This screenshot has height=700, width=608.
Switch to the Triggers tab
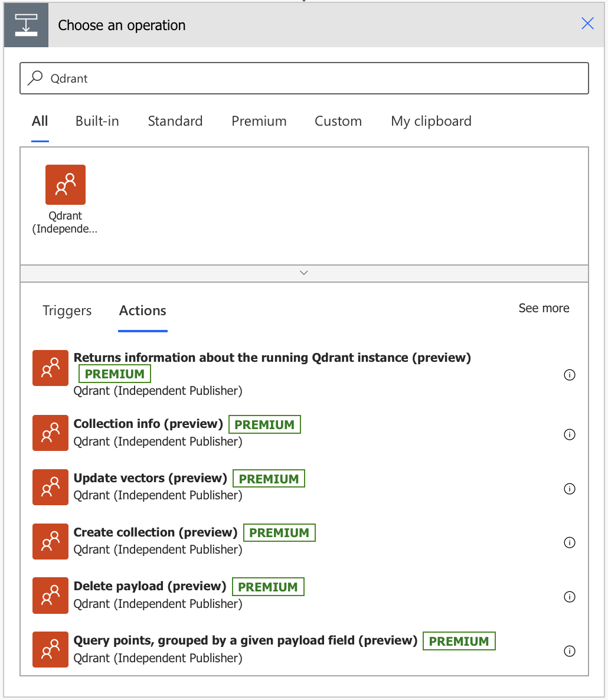click(x=67, y=310)
